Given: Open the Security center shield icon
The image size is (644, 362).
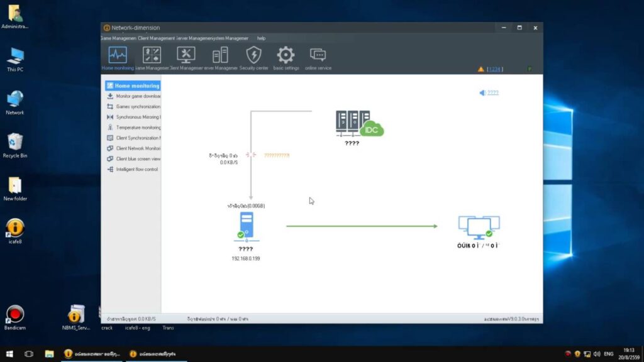Looking at the screenshot, I should [254, 58].
